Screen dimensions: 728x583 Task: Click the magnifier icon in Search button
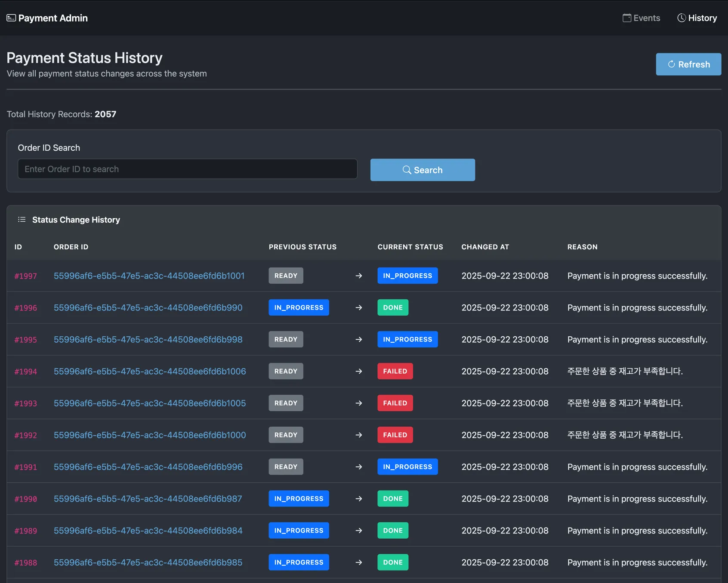click(407, 170)
